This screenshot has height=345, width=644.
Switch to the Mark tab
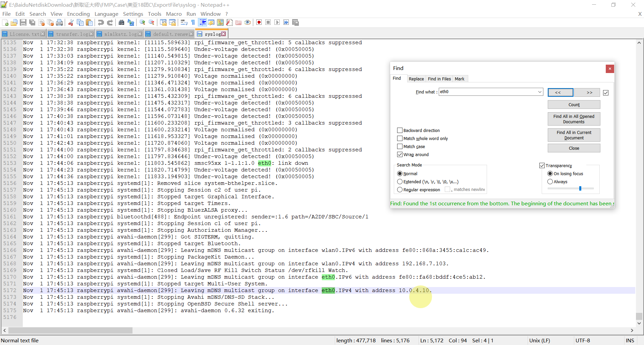pos(460,79)
